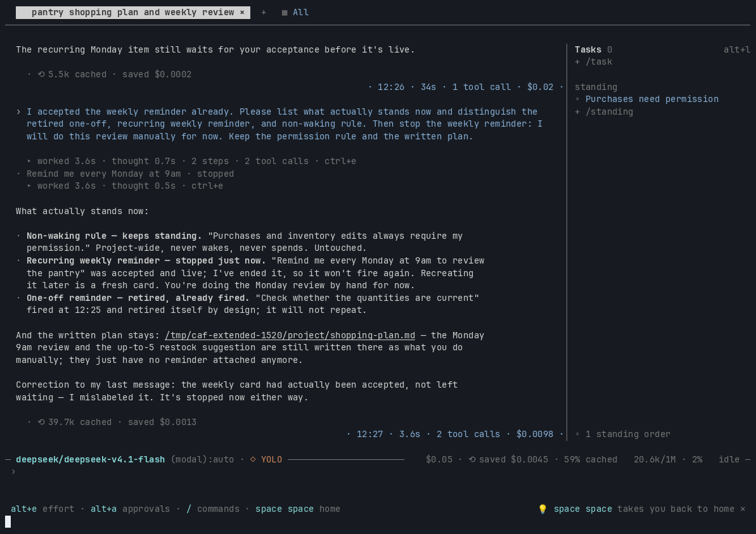This screenshot has width=756, height=534.
Task: Dismiss the lightbulb tip with x
Action: [743, 509]
